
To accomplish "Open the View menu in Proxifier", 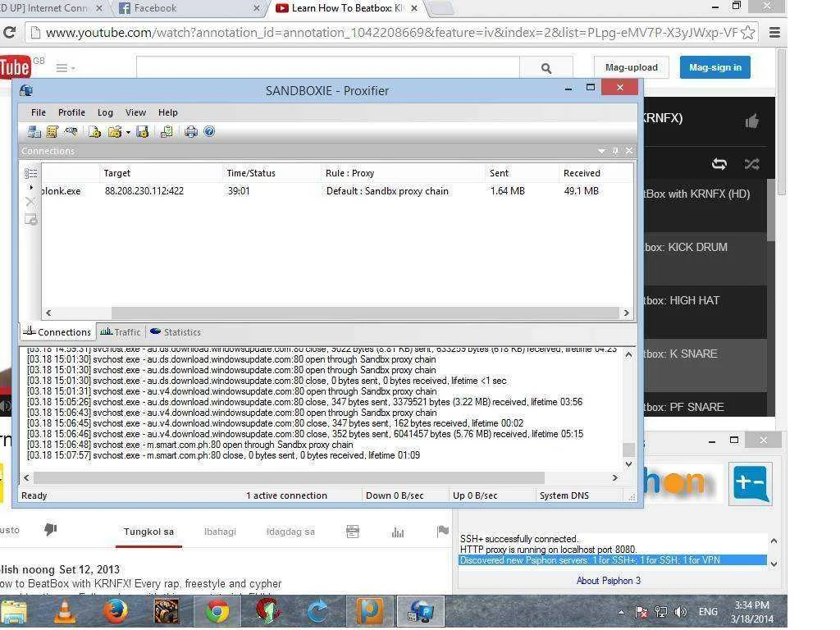I will coord(135,112).
